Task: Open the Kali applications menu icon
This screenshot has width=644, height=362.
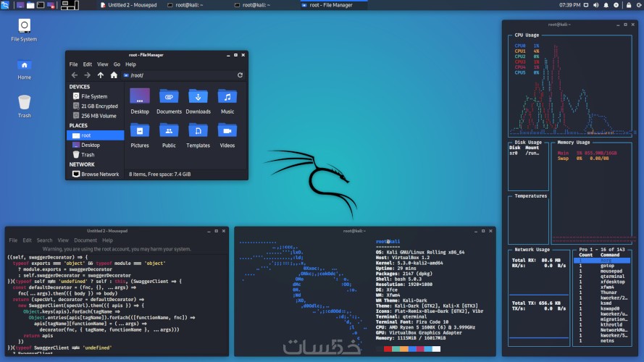Action: pos(4,5)
